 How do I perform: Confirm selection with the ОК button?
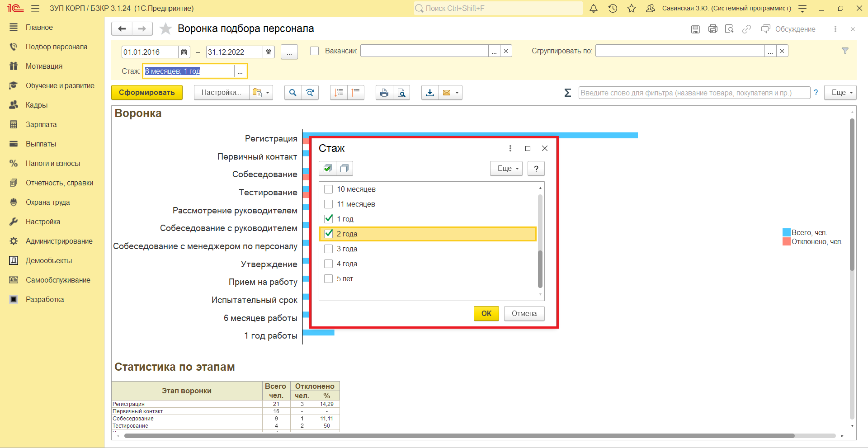[486, 313]
